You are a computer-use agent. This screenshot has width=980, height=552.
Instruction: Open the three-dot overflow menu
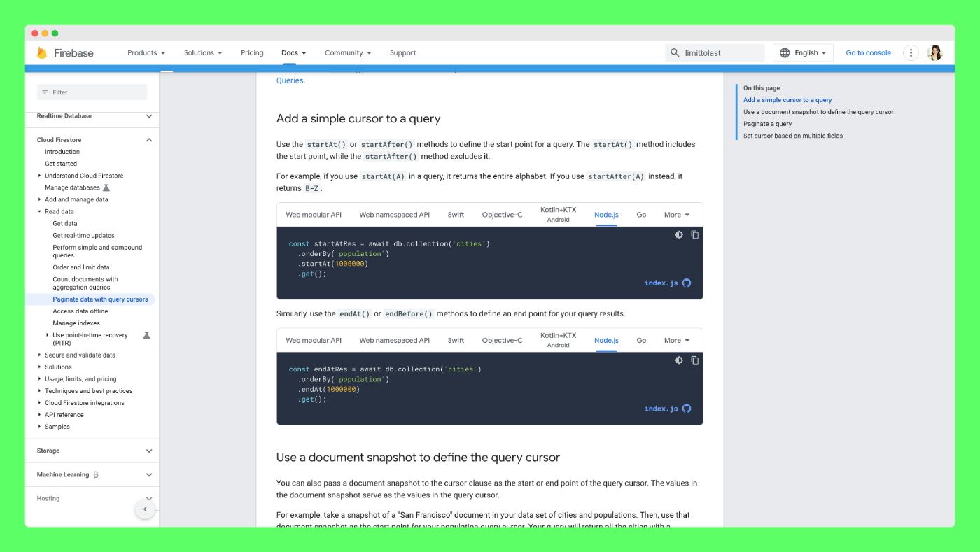point(911,53)
